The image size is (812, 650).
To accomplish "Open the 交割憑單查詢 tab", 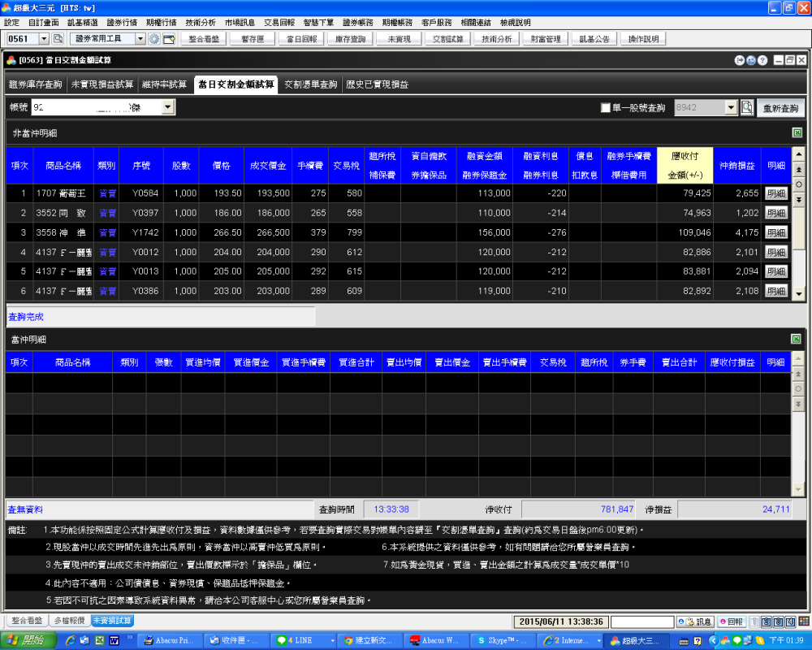I will [310, 84].
